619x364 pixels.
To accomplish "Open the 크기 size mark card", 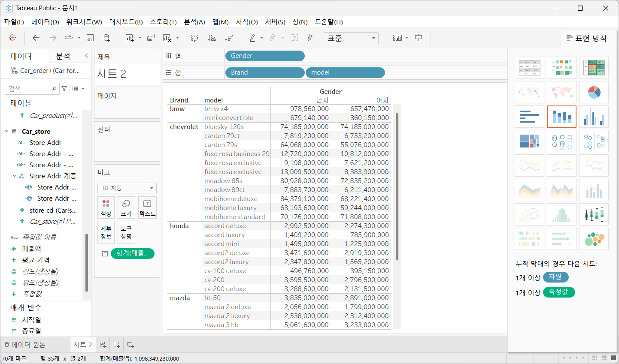I will pos(126,208).
